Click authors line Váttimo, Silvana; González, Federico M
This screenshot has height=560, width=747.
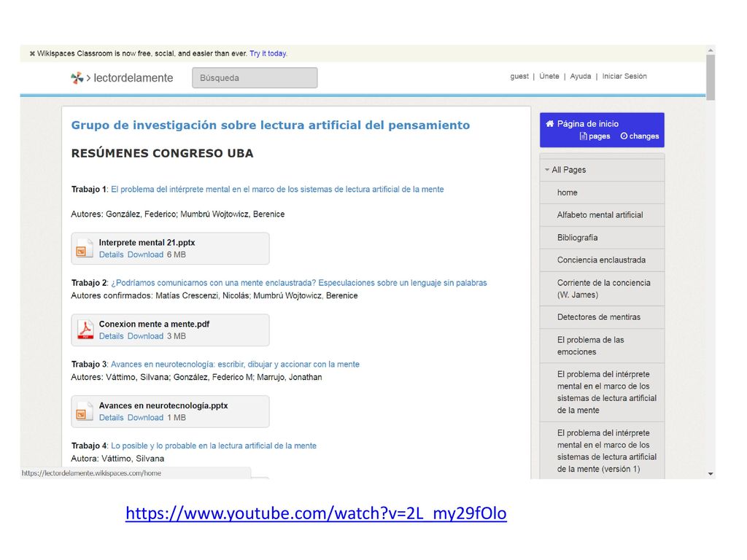pos(196,377)
